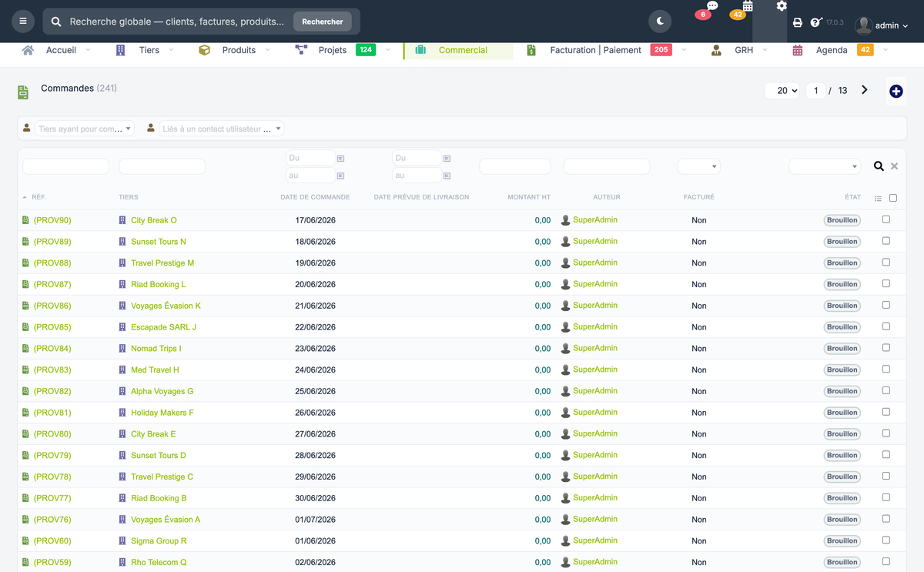Select checkbox for order PROV89
The image size is (924, 572).
(x=886, y=241)
